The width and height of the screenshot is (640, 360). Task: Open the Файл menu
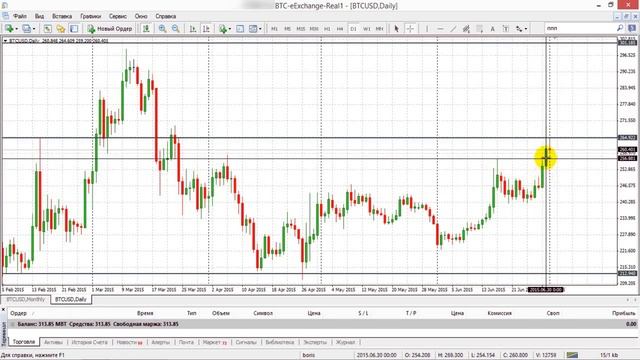[x=20, y=16]
